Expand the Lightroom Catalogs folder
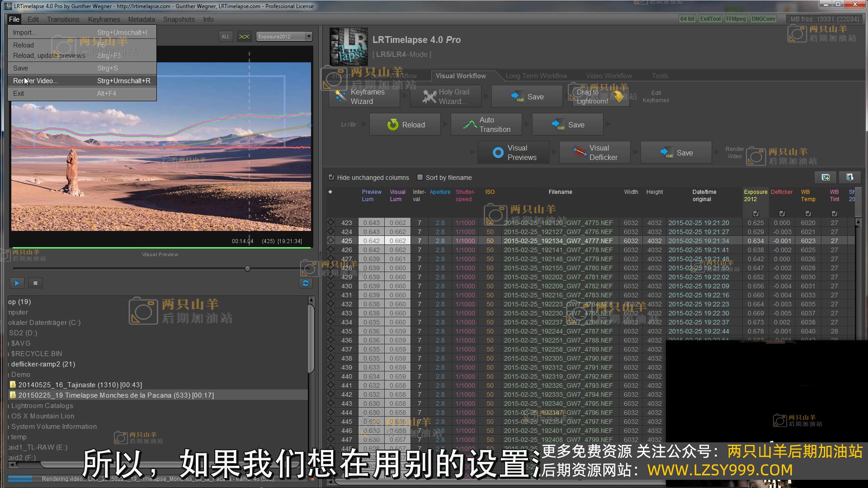This screenshot has height=488, width=868. [x=42, y=406]
